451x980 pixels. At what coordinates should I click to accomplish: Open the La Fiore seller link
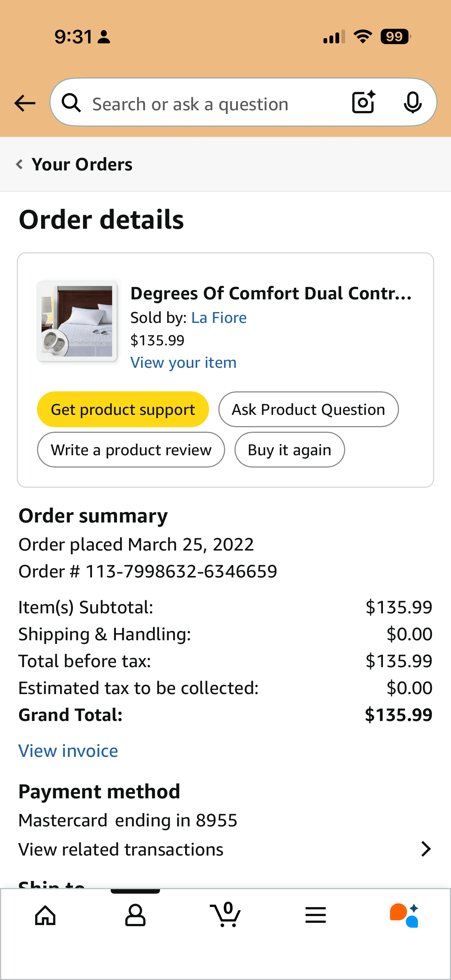219,318
